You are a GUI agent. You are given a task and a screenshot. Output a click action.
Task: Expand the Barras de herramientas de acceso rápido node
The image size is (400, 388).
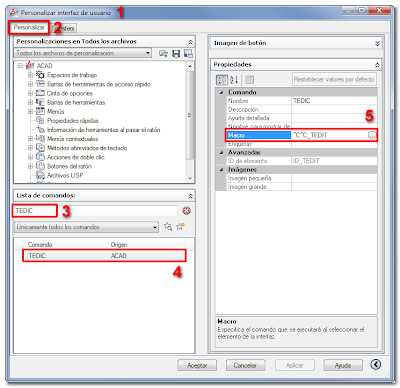[x=30, y=84]
